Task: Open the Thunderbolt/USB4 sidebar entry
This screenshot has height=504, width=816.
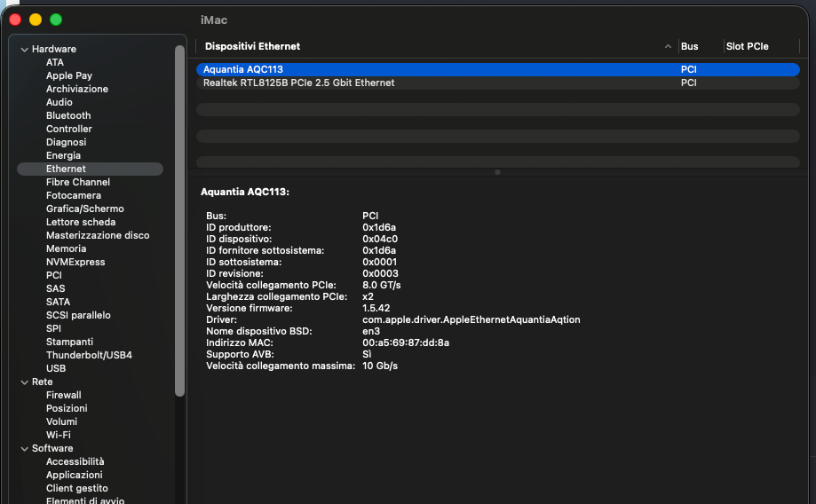Action: (x=89, y=355)
